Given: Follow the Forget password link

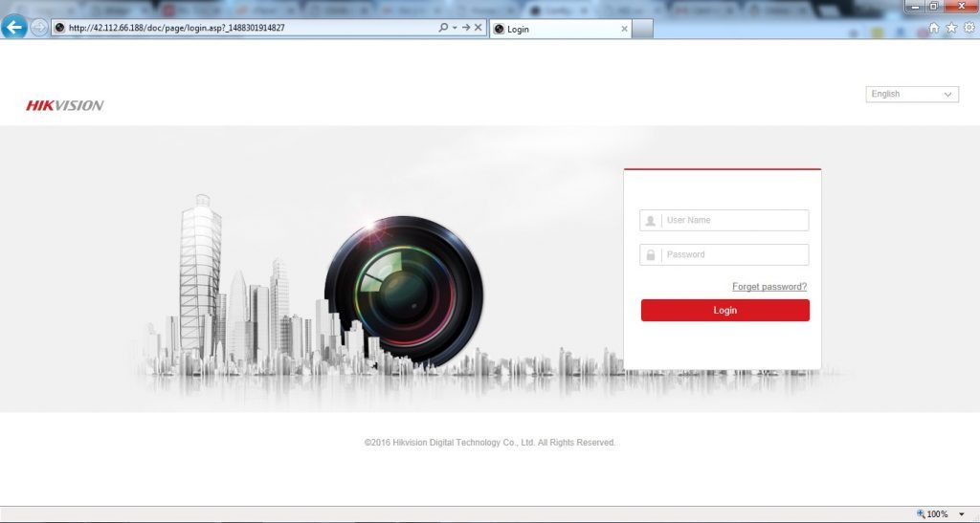Looking at the screenshot, I should 769,287.
